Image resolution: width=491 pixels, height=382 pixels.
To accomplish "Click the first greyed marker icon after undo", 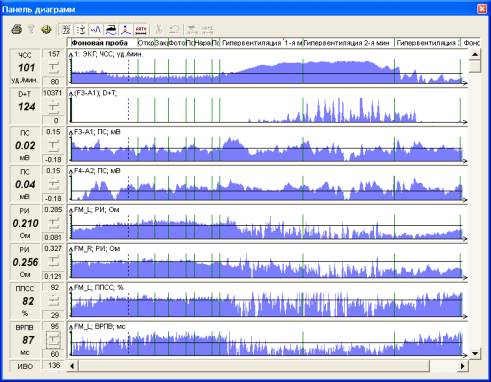I will click(x=192, y=30).
